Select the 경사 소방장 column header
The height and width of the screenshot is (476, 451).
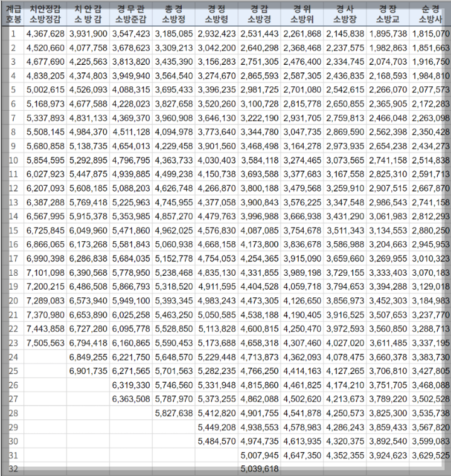click(345, 14)
